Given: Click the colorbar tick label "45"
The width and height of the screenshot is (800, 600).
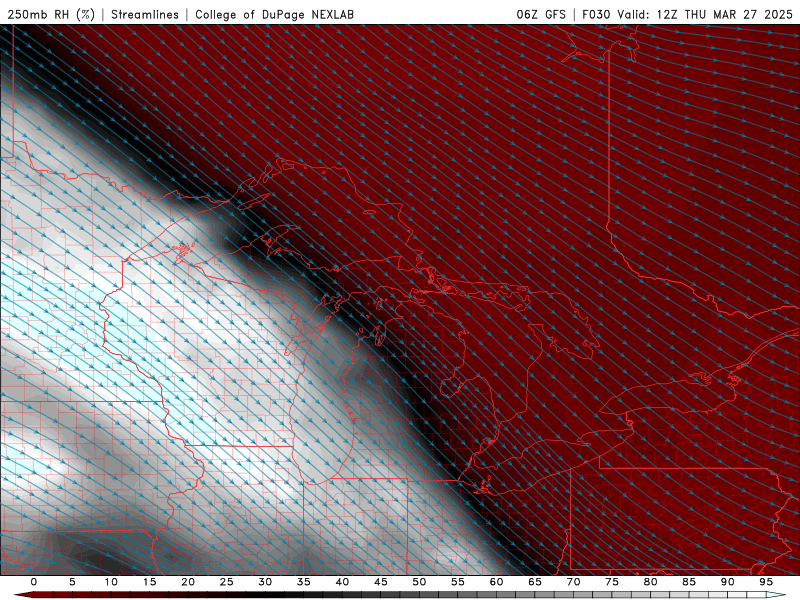Looking at the screenshot, I should pos(381,582).
